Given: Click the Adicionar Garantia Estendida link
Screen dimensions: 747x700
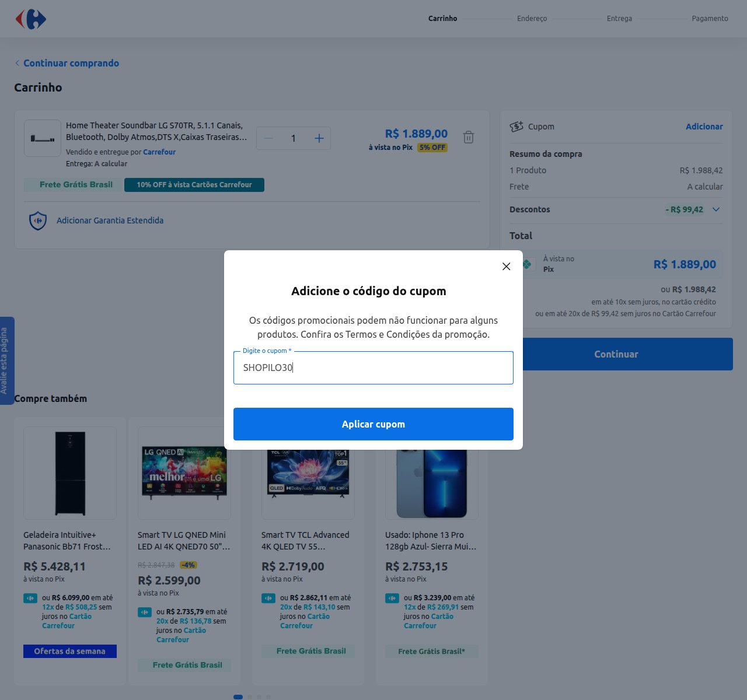Looking at the screenshot, I should [x=110, y=220].
